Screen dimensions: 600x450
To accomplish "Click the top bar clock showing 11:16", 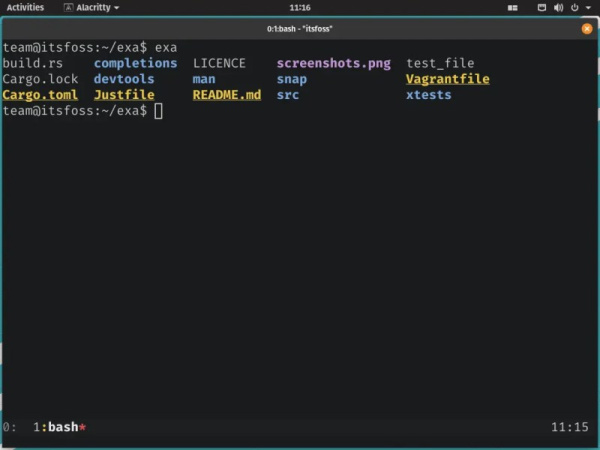I will (300, 7).
